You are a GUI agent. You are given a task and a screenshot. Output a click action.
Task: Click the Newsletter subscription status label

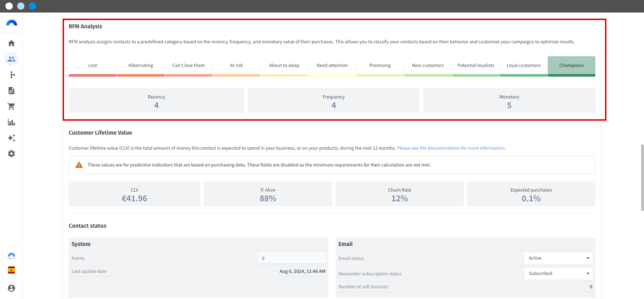point(370,274)
